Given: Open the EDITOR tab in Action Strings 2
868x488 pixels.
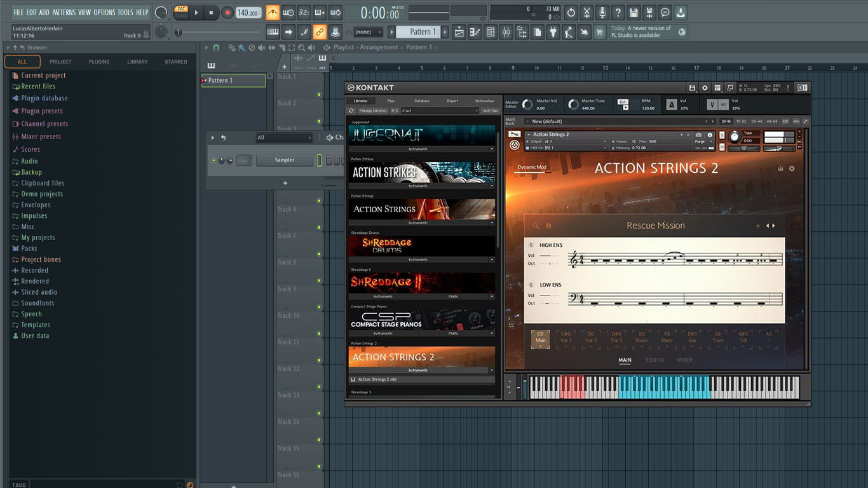Looking at the screenshot, I should 654,360.
